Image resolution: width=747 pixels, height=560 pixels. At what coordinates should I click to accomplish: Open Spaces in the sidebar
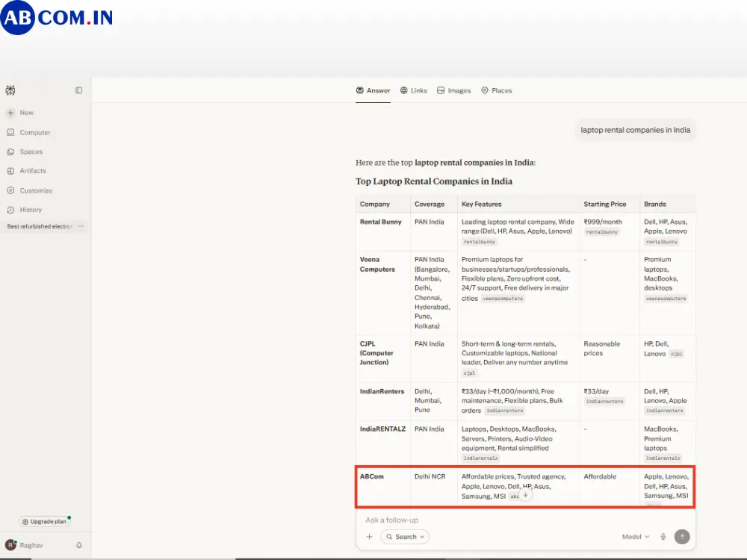click(25, 152)
